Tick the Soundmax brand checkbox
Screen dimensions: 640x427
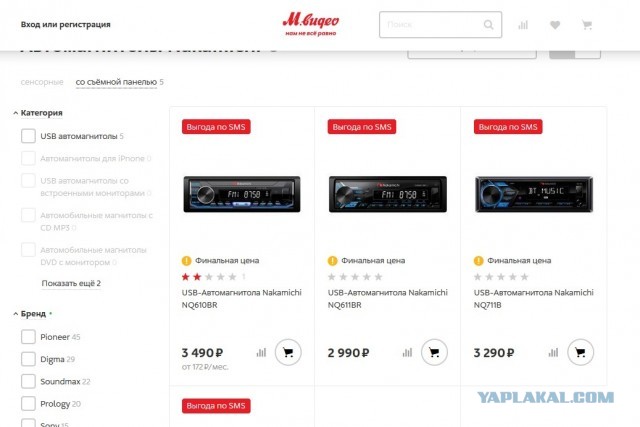28,381
